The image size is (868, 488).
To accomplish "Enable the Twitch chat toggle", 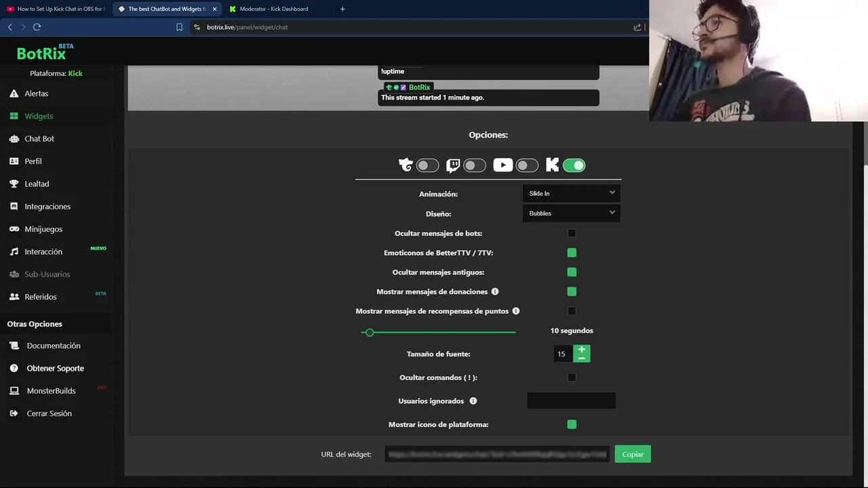I will [x=475, y=165].
